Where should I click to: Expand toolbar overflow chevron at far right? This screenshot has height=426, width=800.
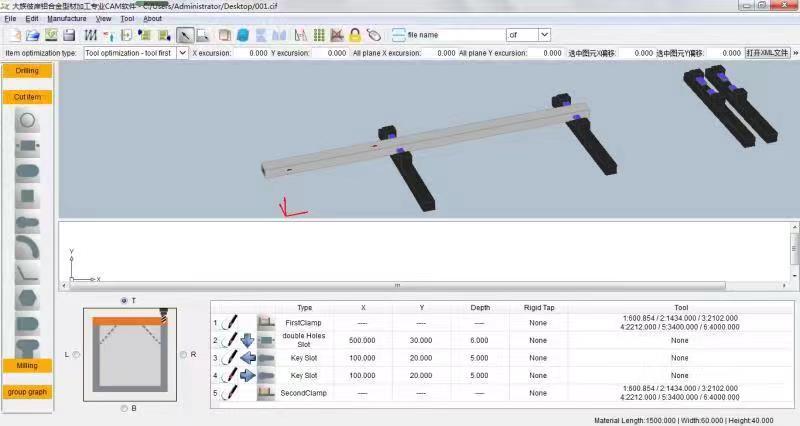click(794, 53)
